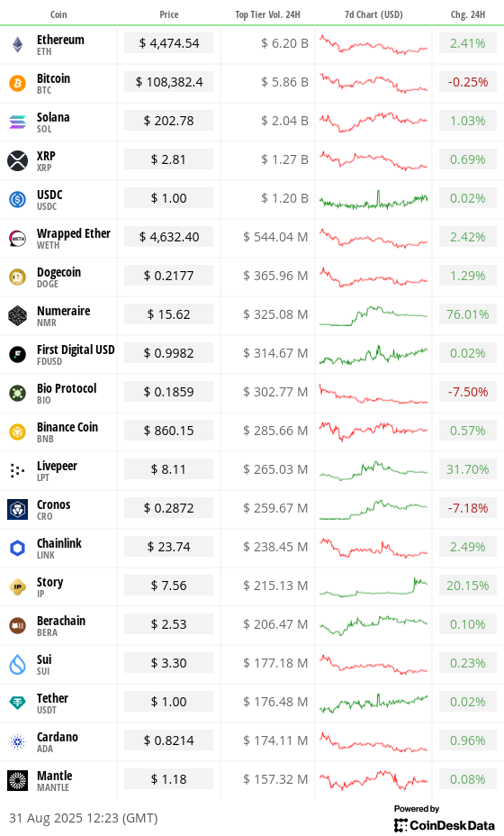Click the Livepeer 31.70% change badge
The width and height of the screenshot is (504, 836).
468,469
